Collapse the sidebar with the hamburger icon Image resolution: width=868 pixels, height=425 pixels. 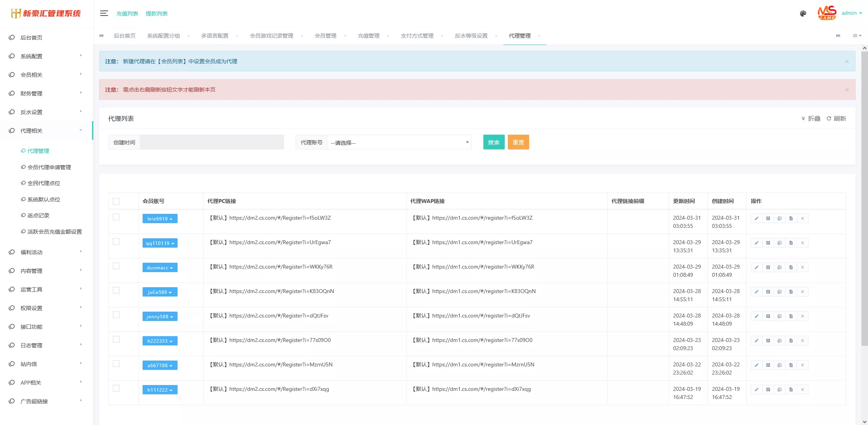104,14
